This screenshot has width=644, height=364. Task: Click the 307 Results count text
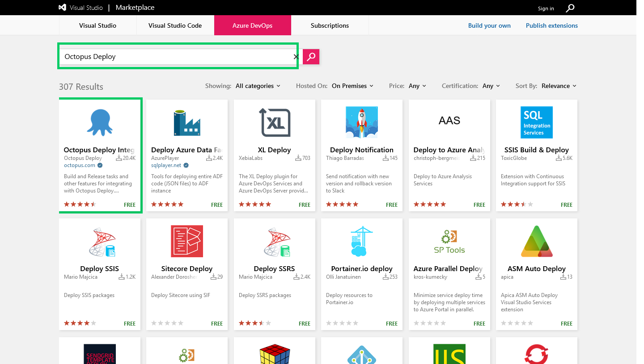click(81, 87)
